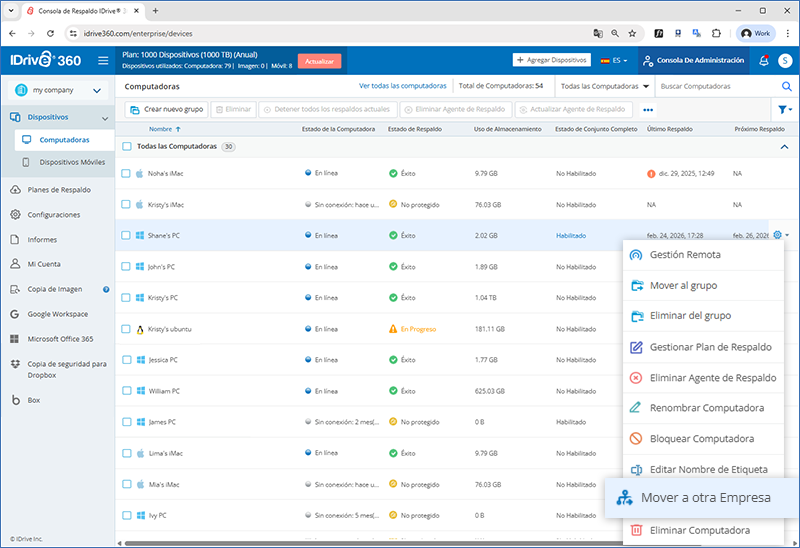Click the three-dots more actions icon
The height and width of the screenshot is (548, 800).
coord(648,109)
